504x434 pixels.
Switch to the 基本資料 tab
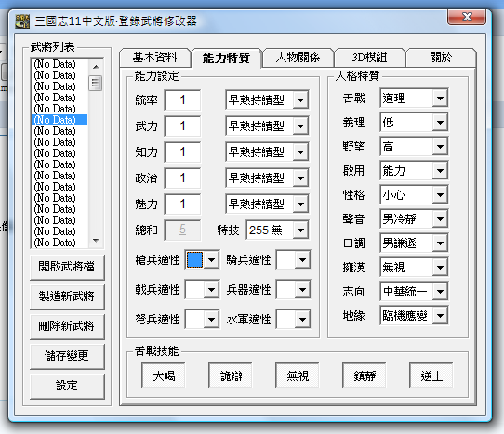coord(155,58)
